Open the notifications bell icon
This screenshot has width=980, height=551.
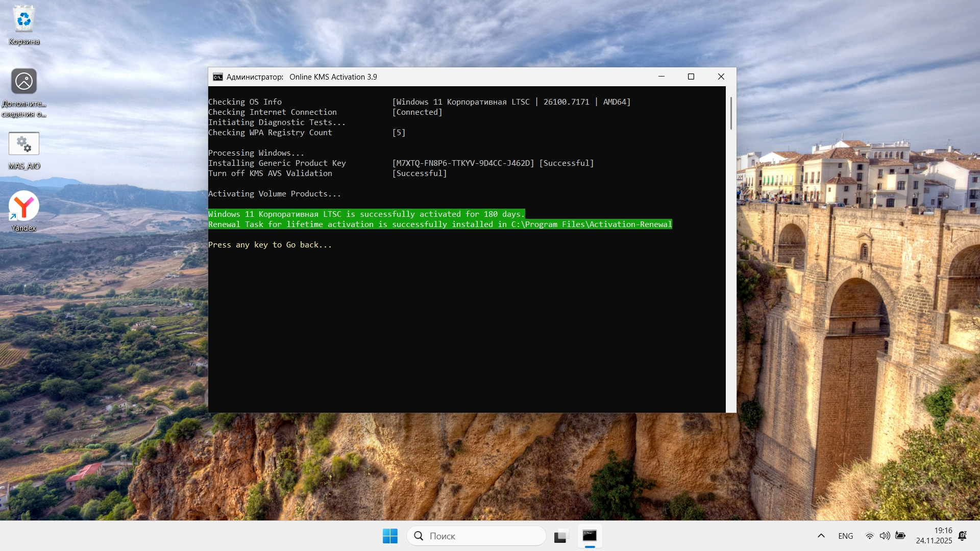click(963, 536)
